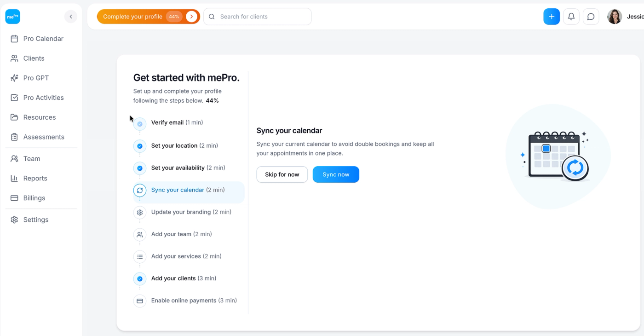
Task: Click the mePro logo icon
Action: coord(13,17)
